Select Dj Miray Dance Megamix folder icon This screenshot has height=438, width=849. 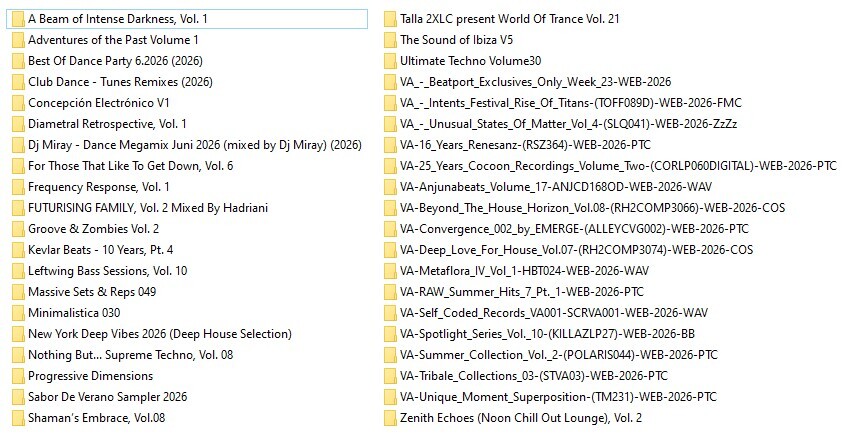pos(18,145)
